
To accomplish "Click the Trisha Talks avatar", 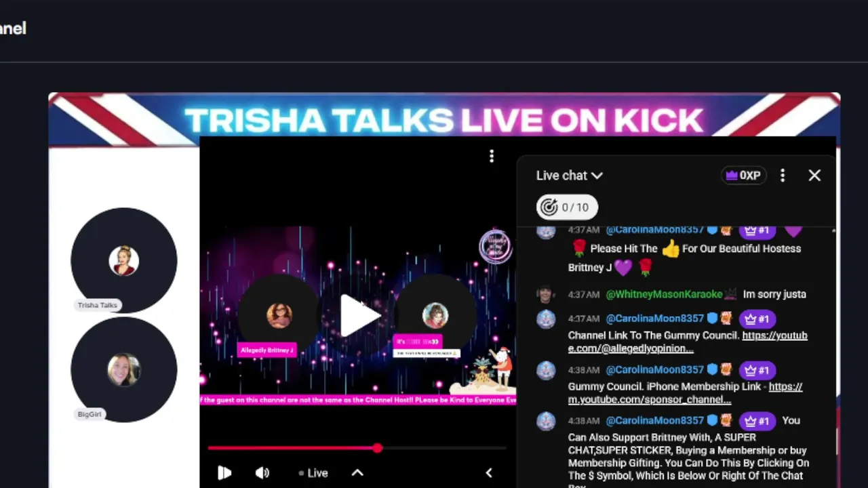I will point(123,260).
